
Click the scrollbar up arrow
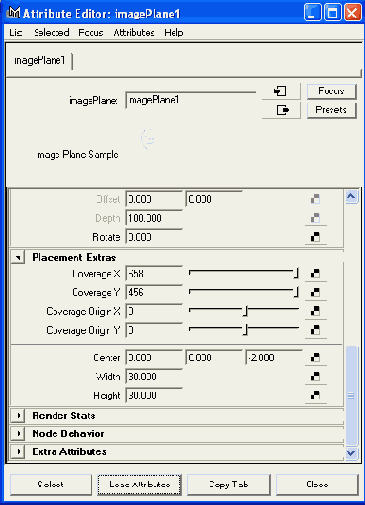(351, 197)
